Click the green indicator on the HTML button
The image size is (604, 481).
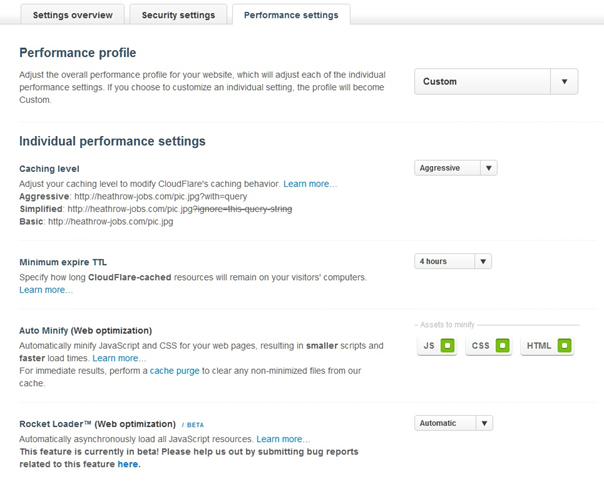coord(564,346)
